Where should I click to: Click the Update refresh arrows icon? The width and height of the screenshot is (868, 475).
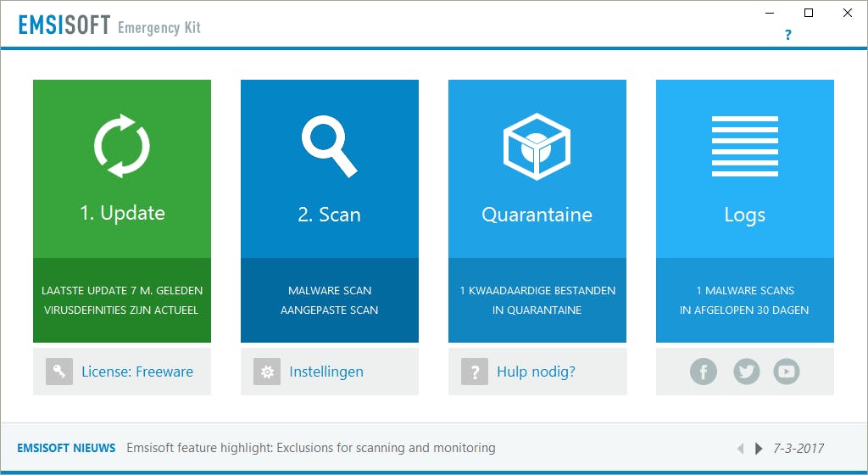pos(122,146)
